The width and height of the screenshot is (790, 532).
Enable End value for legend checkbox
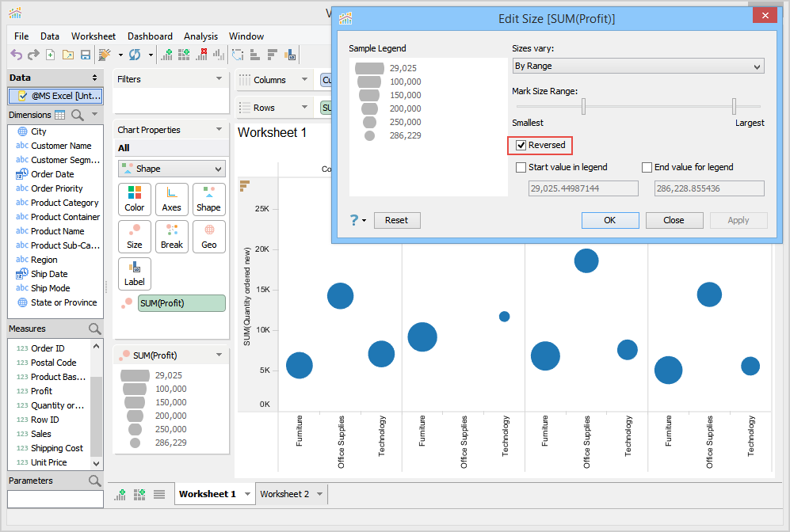click(x=647, y=167)
